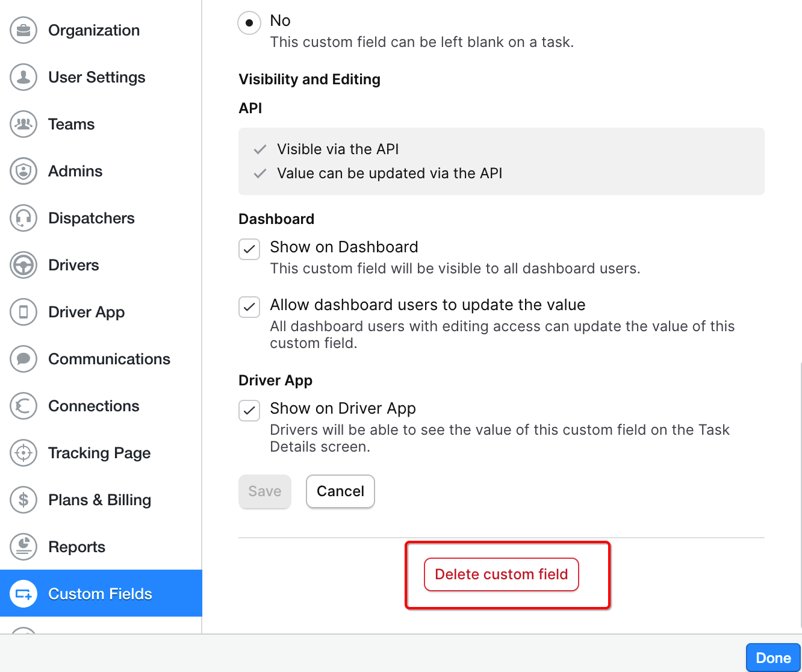The height and width of the screenshot is (672, 802).
Task: Open Tracking Page settings
Action: 101,453
